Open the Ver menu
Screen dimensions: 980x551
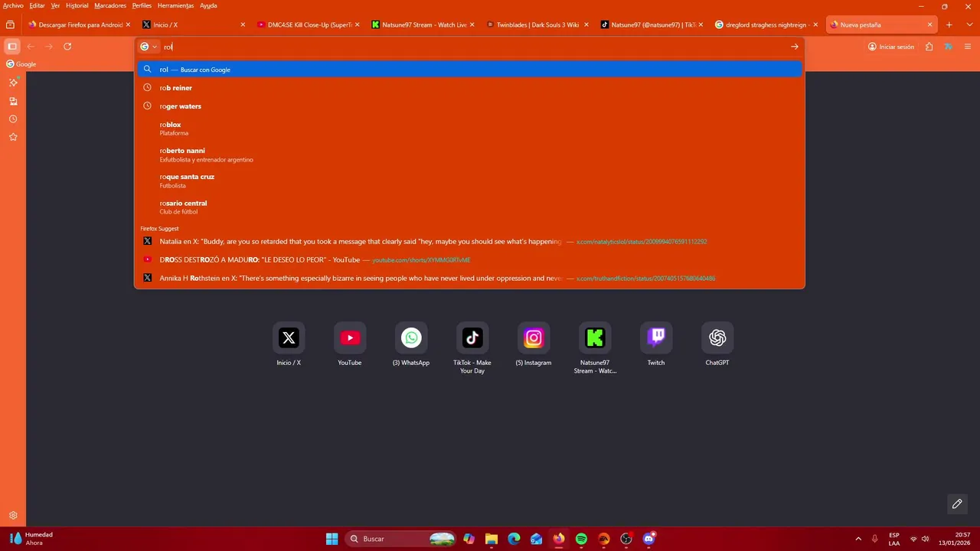point(55,5)
